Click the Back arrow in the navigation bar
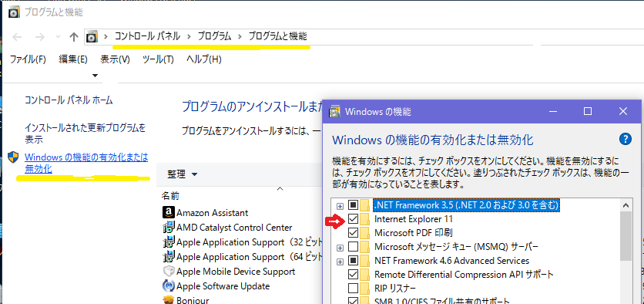Image resolution: width=644 pixels, height=304 pixels. point(17,37)
